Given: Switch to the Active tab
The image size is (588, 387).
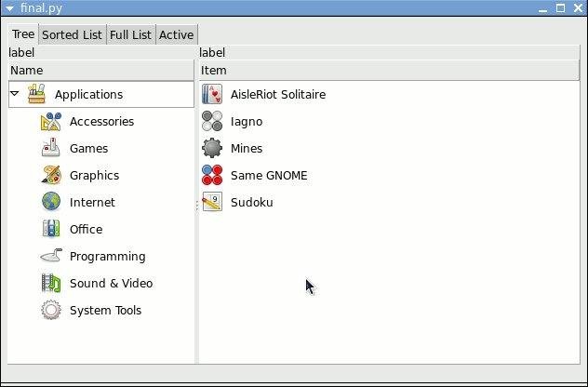Looking at the screenshot, I should (176, 35).
